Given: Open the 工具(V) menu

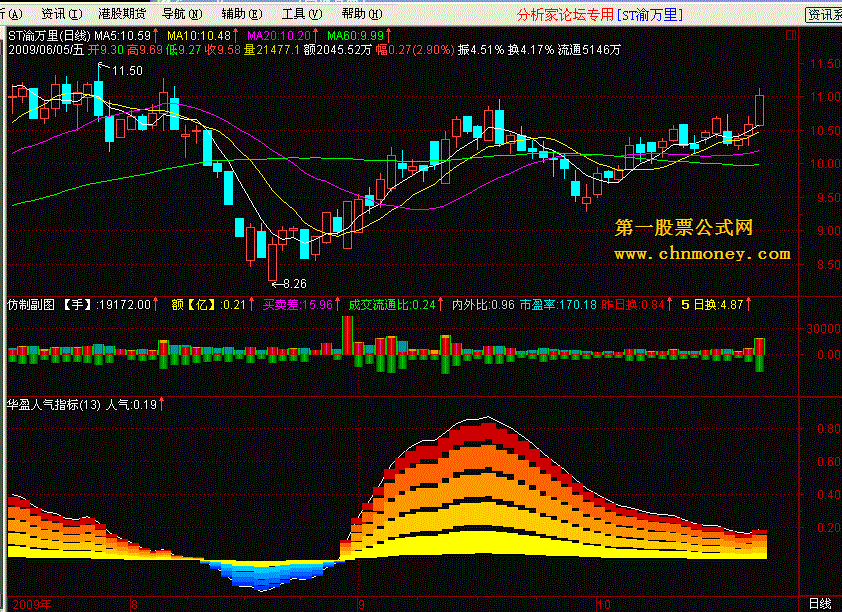Looking at the screenshot, I should [302, 14].
